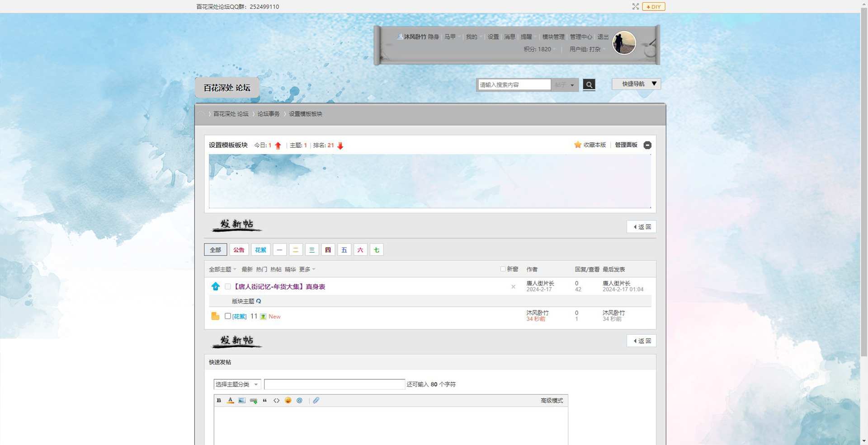Open the font color tool in editor
Viewport: 868px width, 445px height.
click(230, 400)
